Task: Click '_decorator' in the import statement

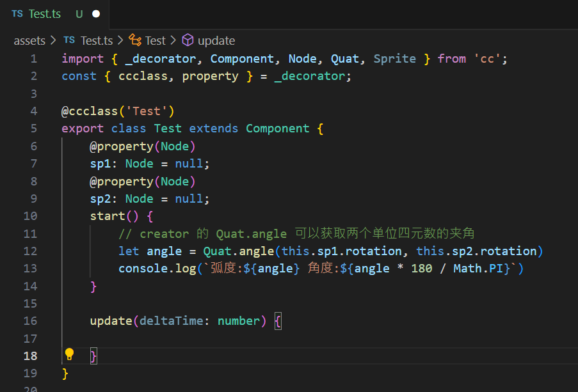Action: (161, 59)
